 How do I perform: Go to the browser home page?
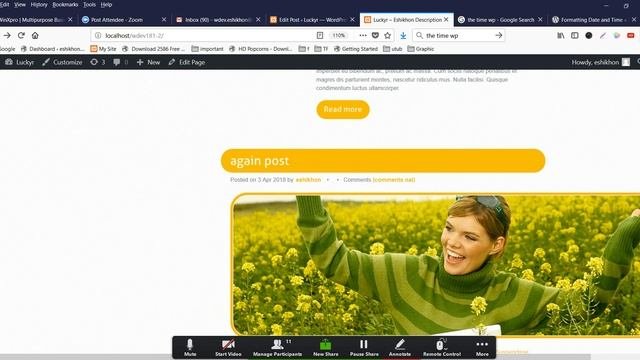click(x=35, y=36)
